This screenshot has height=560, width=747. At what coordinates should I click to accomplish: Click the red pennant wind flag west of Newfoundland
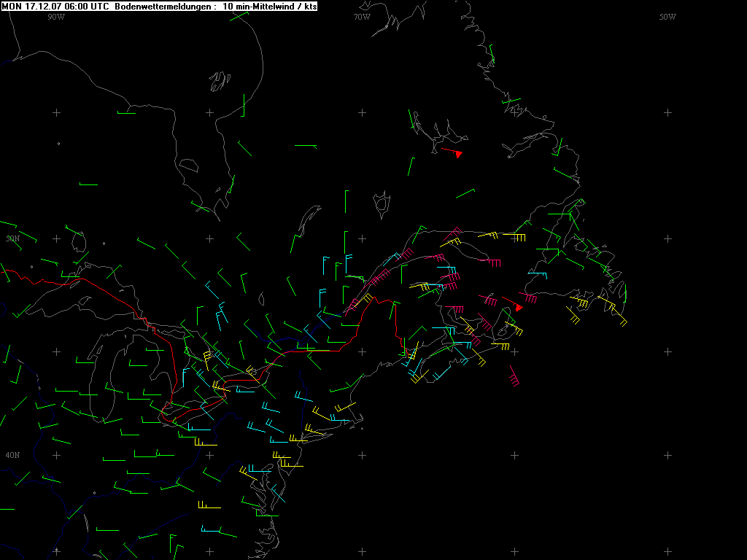pos(516,306)
